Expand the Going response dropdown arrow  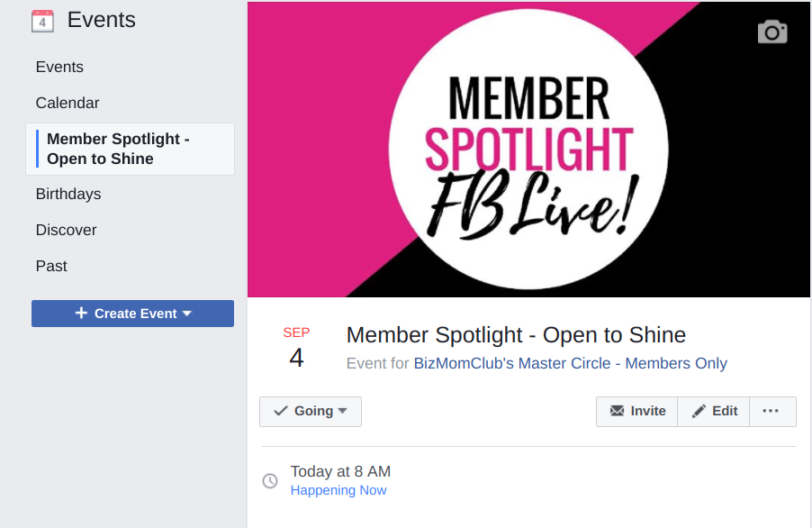(342, 412)
